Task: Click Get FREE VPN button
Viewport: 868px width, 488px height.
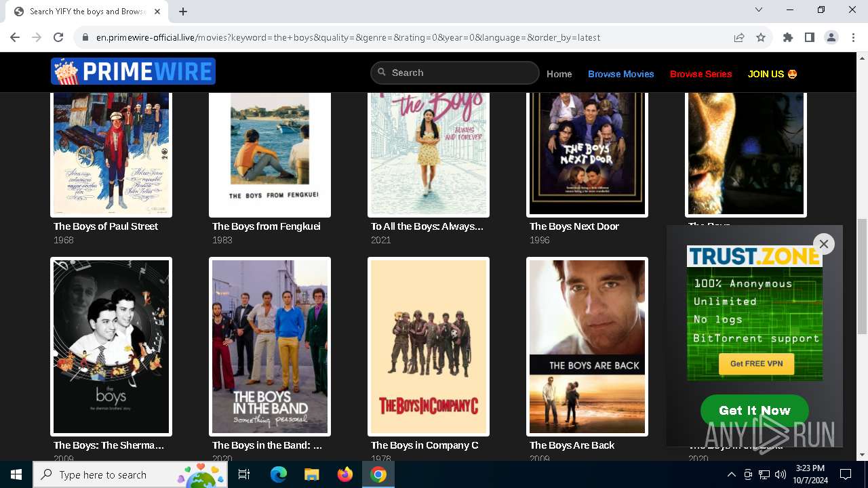Action: tap(756, 364)
